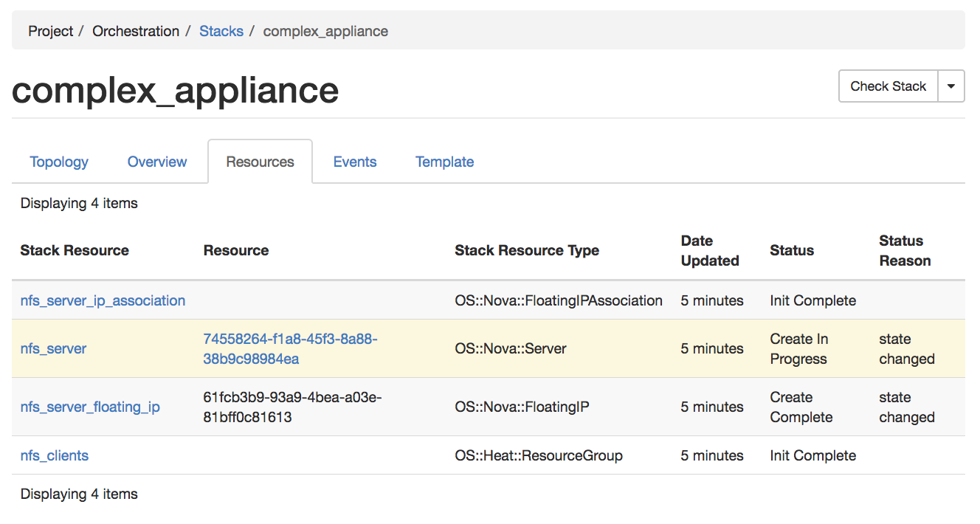The height and width of the screenshot is (524, 980).
Task: Switch to the Overview tab
Action: pos(157,162)
